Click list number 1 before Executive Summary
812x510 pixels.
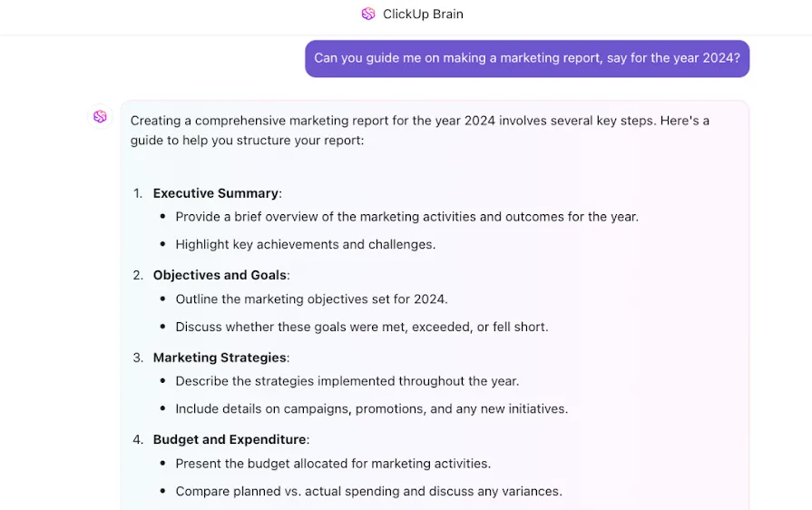click(138, 193)
